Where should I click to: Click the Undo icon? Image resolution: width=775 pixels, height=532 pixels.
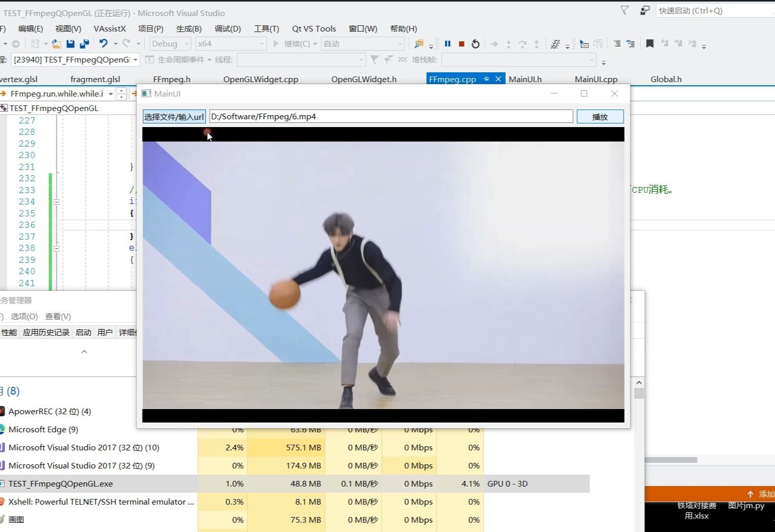pyautogui.click(x=103, y=44)
